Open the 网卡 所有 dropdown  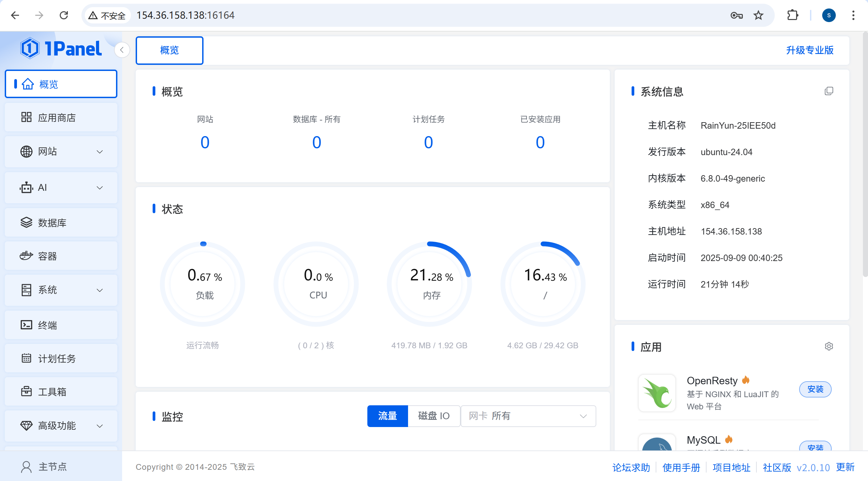click(528, 416)
